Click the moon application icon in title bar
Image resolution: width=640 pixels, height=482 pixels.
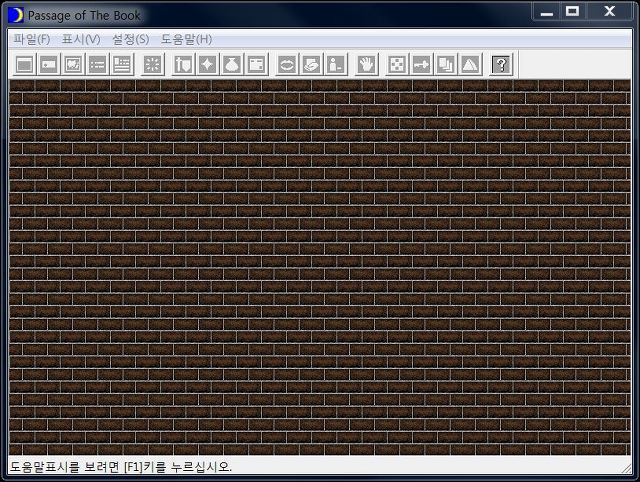[16, 15]
